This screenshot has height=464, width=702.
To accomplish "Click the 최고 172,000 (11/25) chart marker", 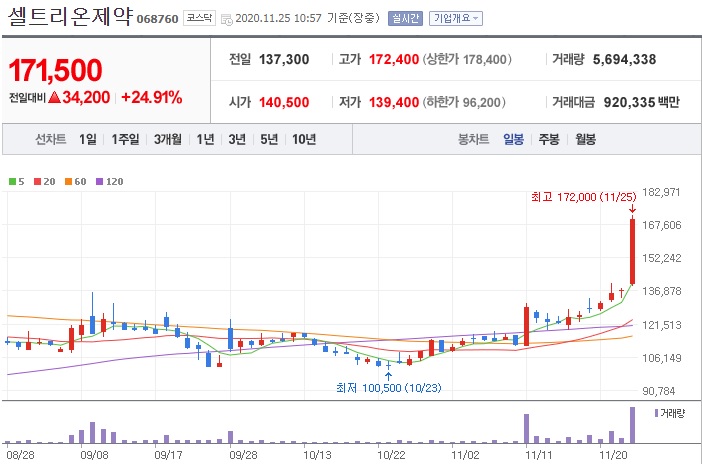I will pyautogui.click(x=583, y=197).
